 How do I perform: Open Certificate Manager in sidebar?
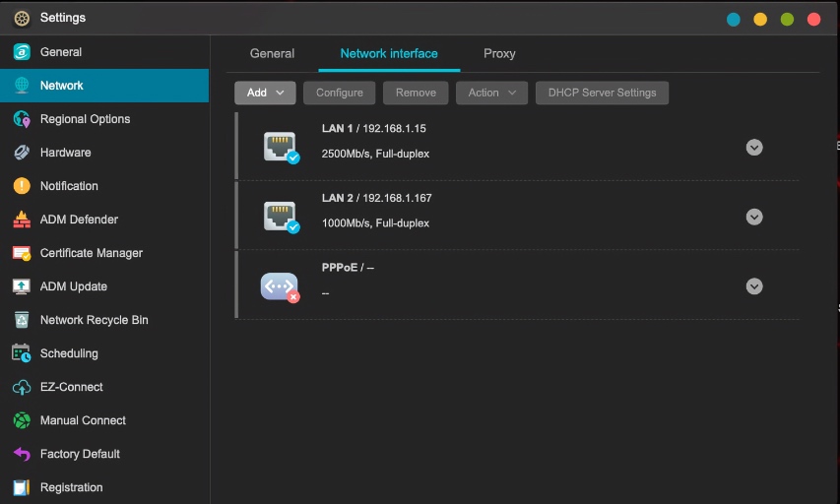point(104,253)
